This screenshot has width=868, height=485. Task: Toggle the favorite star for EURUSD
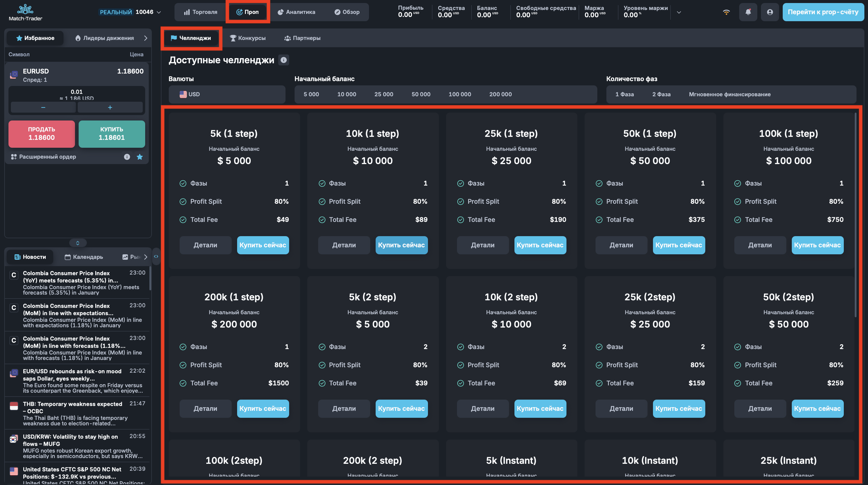click(x=140, y=157)
